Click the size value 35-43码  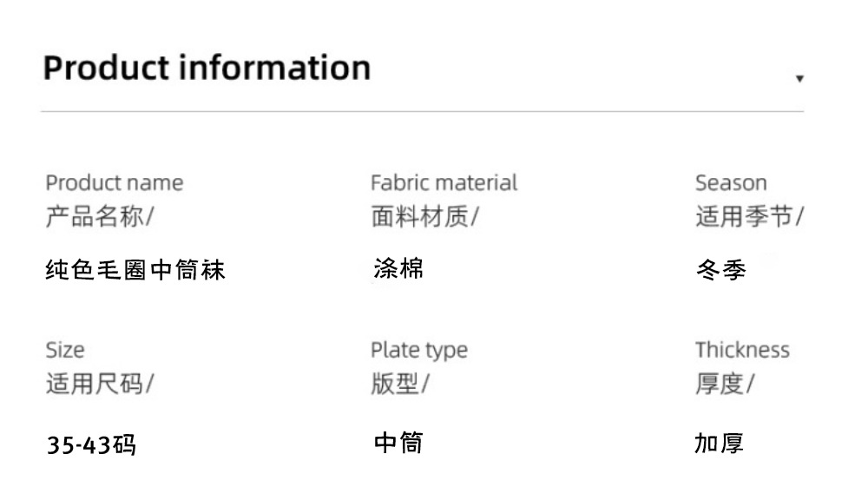pyautogui.click(x=91, y=446)
